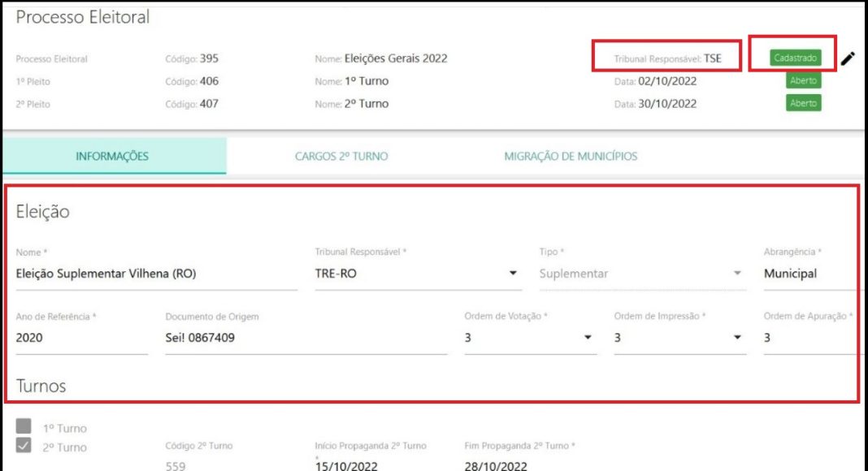Click the Ordem de Apuração field
The width and height of the screenshot is (868, 471).
click(809, 338)
